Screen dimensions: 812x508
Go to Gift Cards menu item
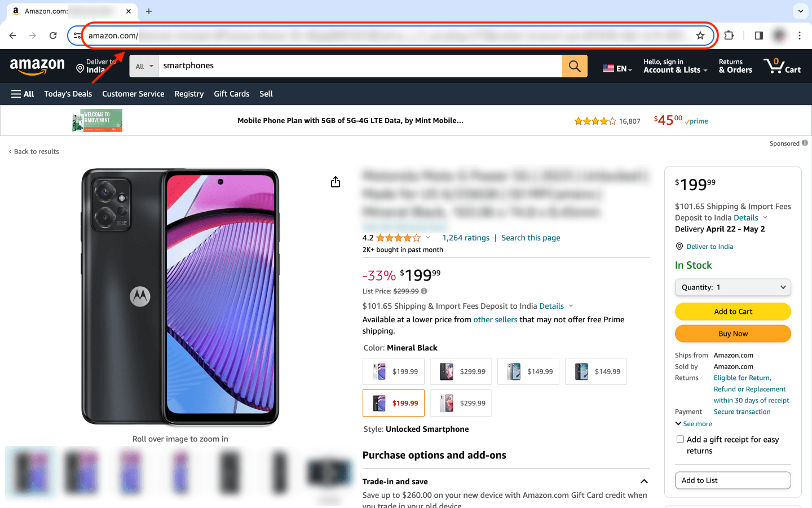tap(231, 94)
